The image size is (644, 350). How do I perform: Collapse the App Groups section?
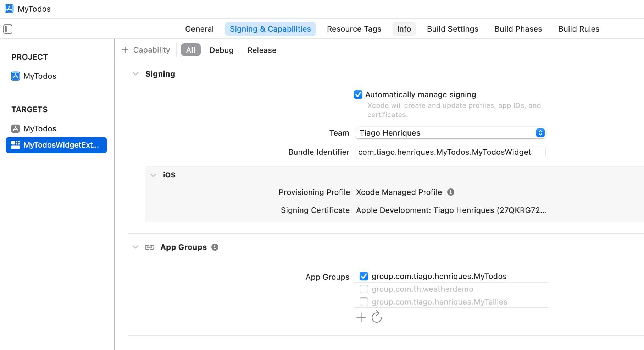point(135,247)
